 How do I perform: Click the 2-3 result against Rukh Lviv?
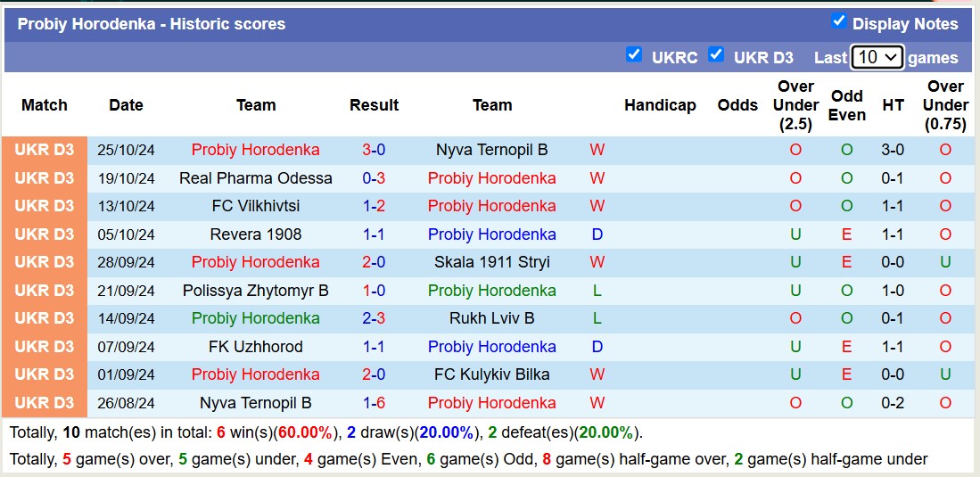[374, 318]
